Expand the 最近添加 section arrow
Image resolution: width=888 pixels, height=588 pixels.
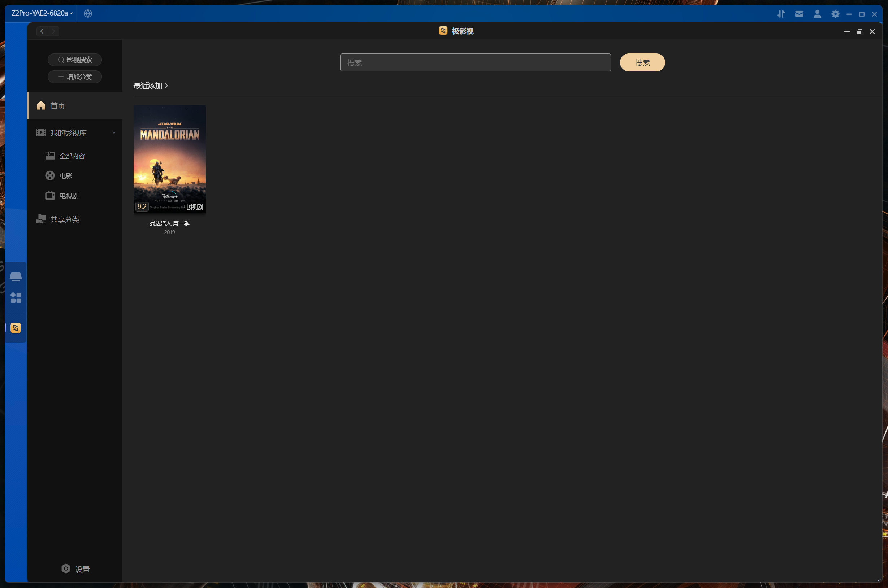[166, 86]
